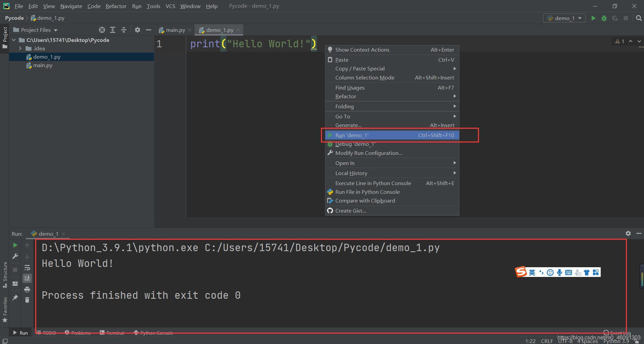Open the Refactor menu in menu bar
The image size is (644, 344).
(x=116, y=6)
